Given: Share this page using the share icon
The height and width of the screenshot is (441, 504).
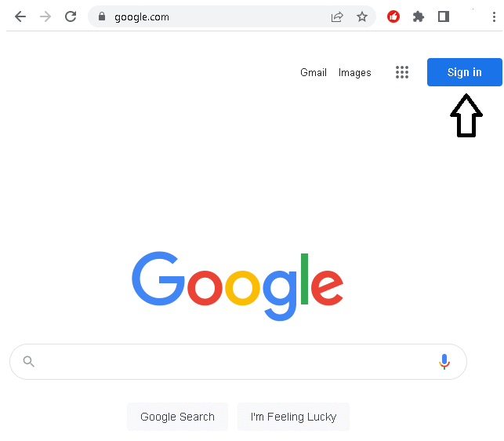Looking at the screenshot, I should click(337, 16).
